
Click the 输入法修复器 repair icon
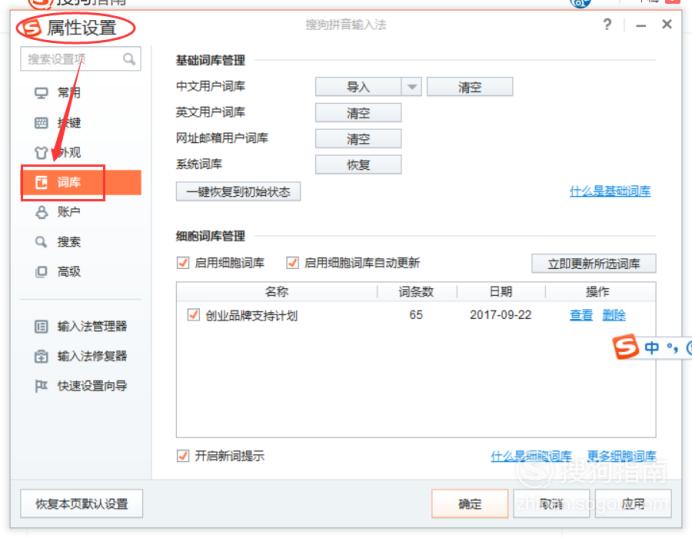[41, 356]
